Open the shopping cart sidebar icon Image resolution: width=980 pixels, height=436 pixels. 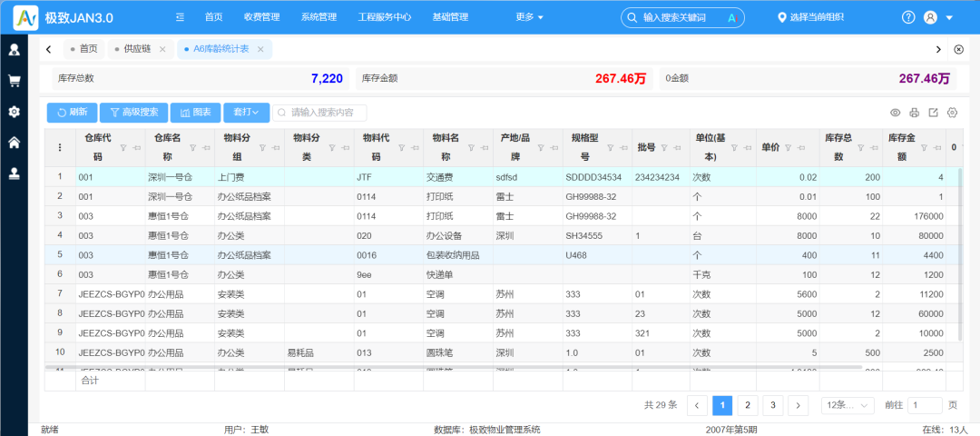14,81
